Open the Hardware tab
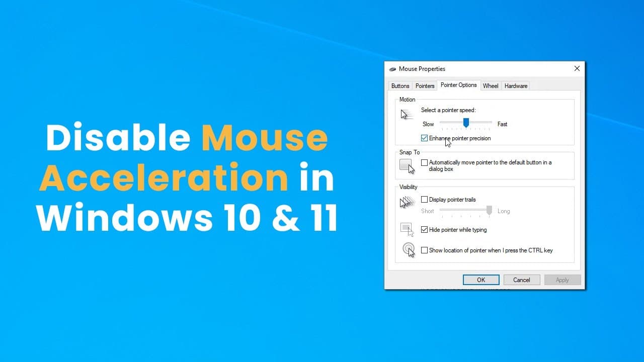The height and width of the screenshot is (362, 644). [516, 86]
